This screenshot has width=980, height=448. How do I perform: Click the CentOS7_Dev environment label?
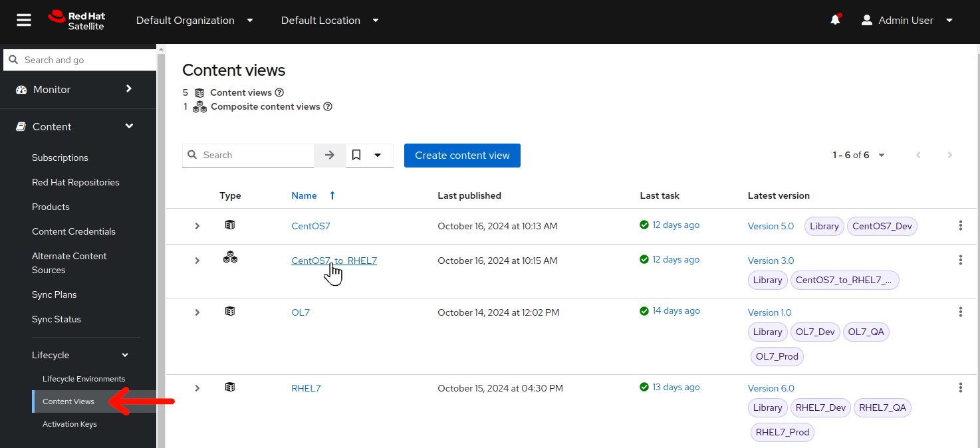(882, 226)
